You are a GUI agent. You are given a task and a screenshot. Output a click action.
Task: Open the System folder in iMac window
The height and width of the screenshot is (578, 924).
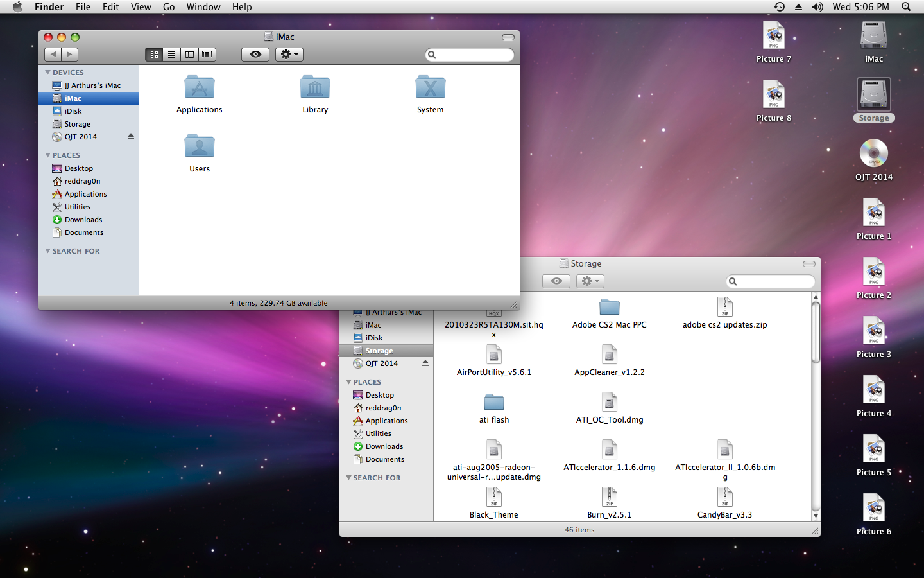point(430,88)
